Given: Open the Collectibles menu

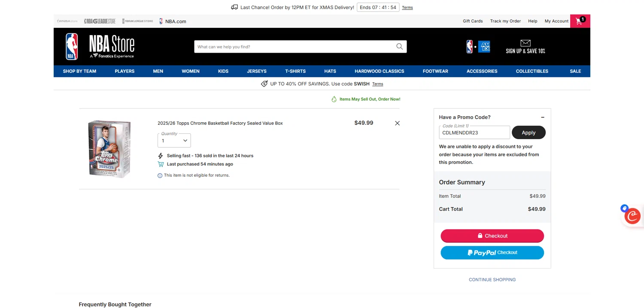Looking at the screenshot, I should [x=532, y=71].
